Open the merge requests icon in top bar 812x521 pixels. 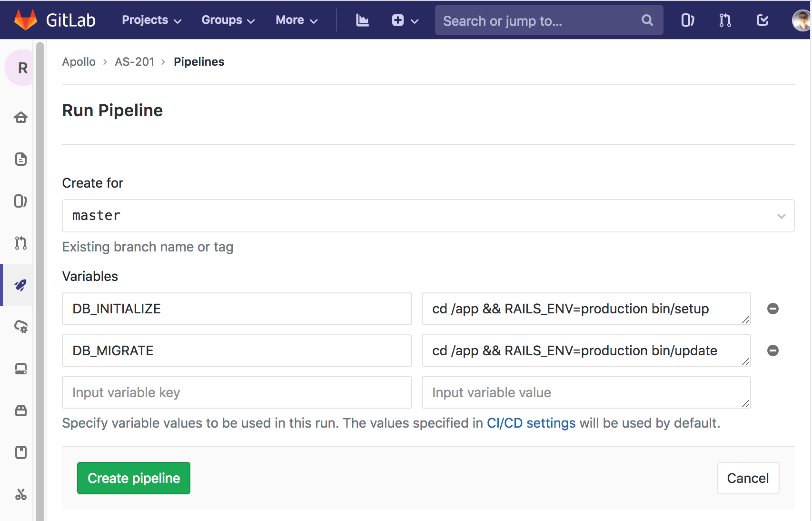(724, 20)
